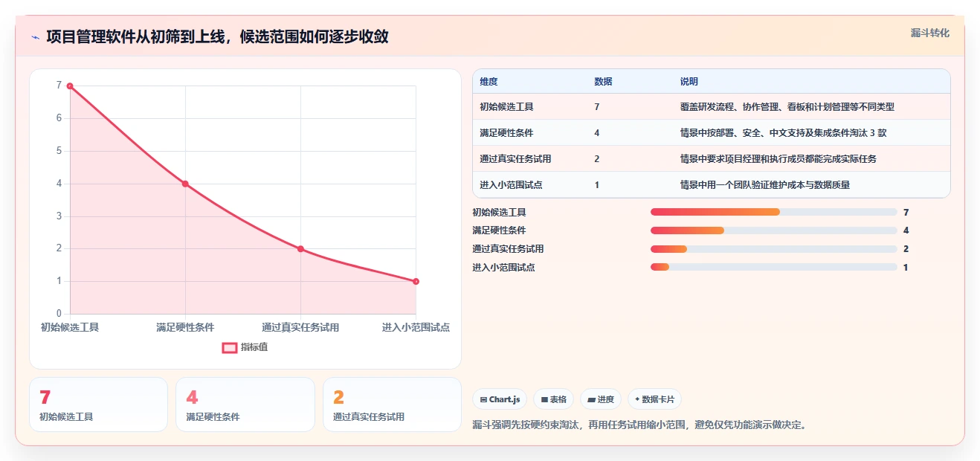The height and width of the screenshot is (461, 980).
Task: Click the 数据卡片 tag chip
Action: (654, 399)
